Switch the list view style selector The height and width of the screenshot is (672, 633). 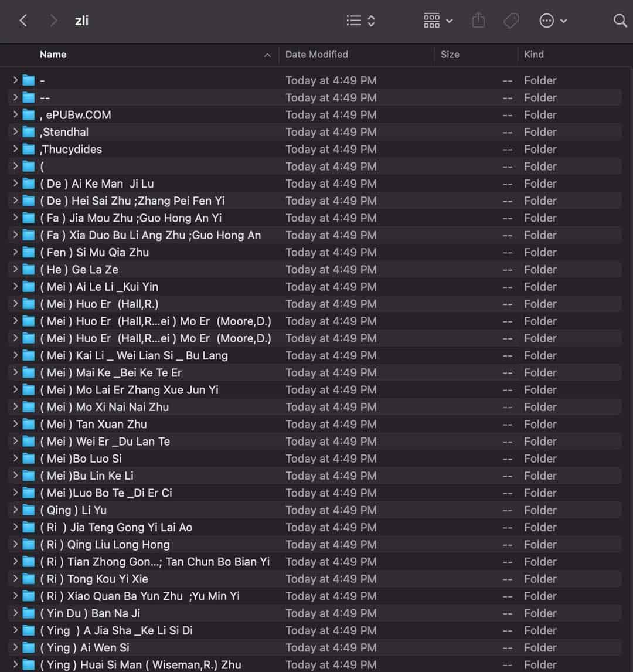(x=360, y=21)
